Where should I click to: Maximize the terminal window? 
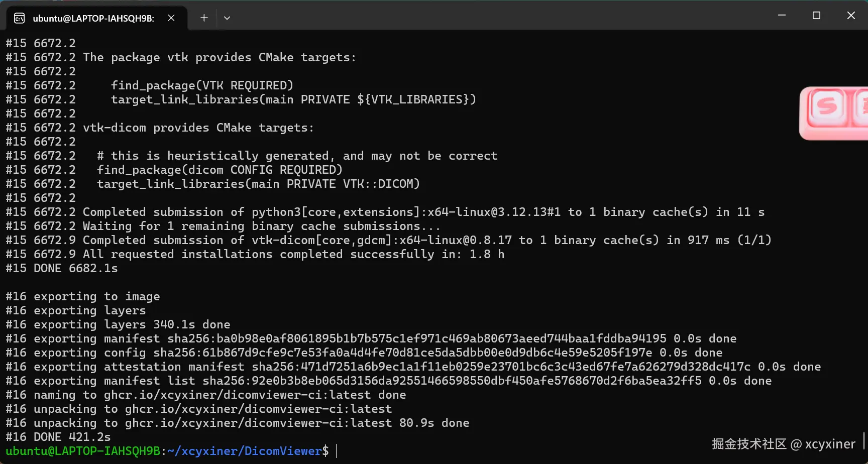tap(816, 16)
